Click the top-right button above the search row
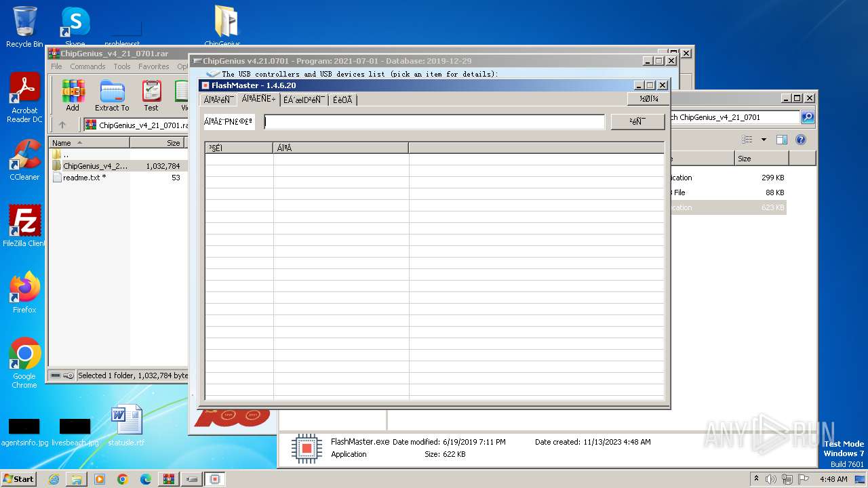The image size is (868, 488). (648, 99)
